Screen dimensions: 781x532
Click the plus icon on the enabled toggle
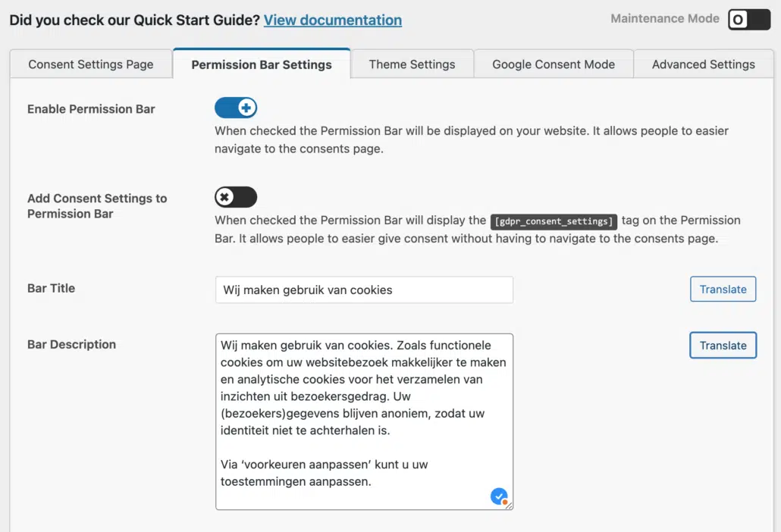[x=246, y=108]
